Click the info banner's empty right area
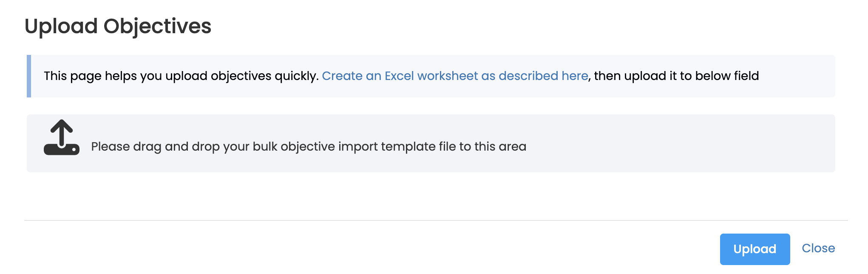Image resolution: width=868 pixels, height=274 pixels. click(799, 76)
